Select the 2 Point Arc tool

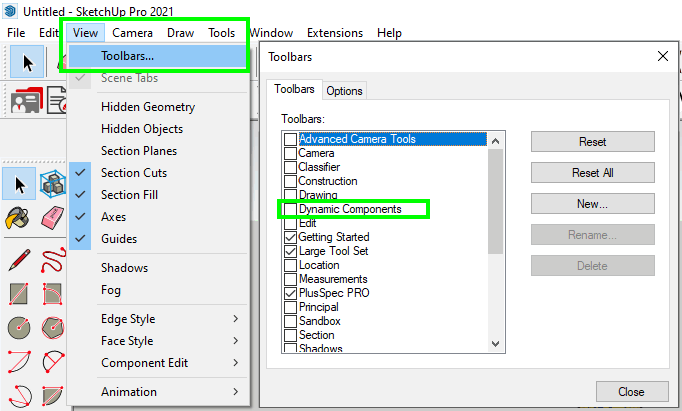coord(53,361)
